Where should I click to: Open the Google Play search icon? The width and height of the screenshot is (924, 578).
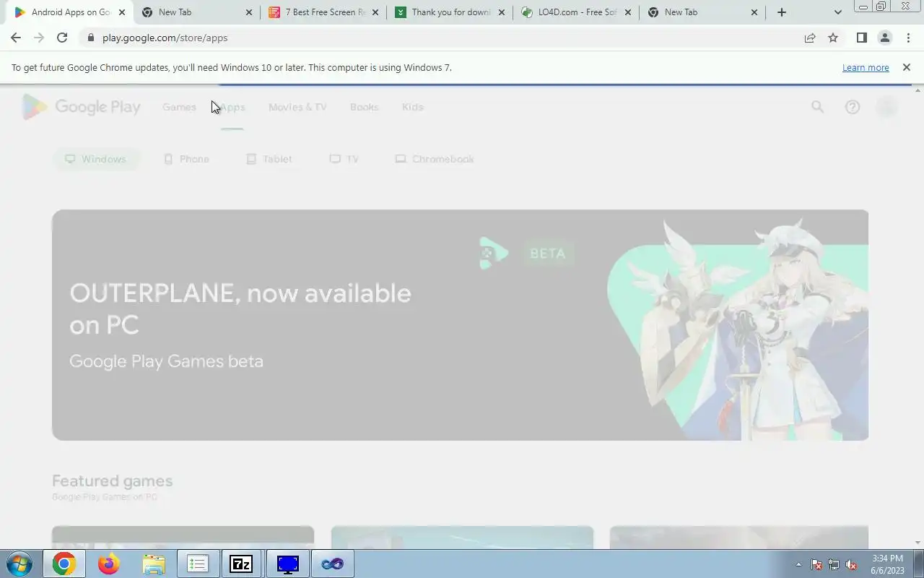coord(817,107)
